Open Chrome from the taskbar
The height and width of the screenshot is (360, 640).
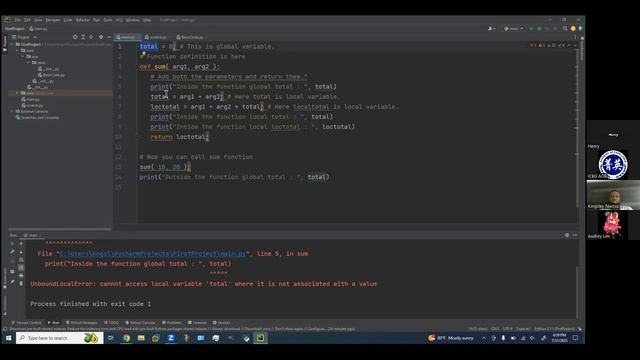(x=127, y=338)
